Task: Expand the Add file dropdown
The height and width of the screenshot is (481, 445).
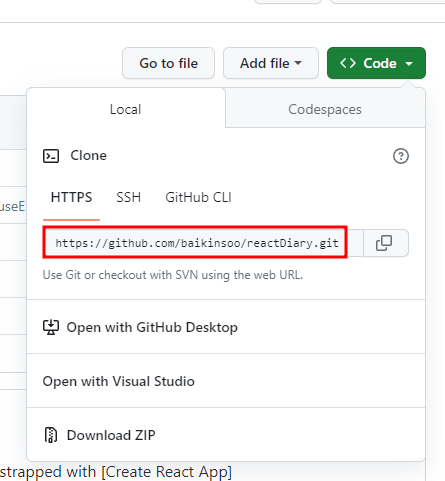Action: click(271, 63)
